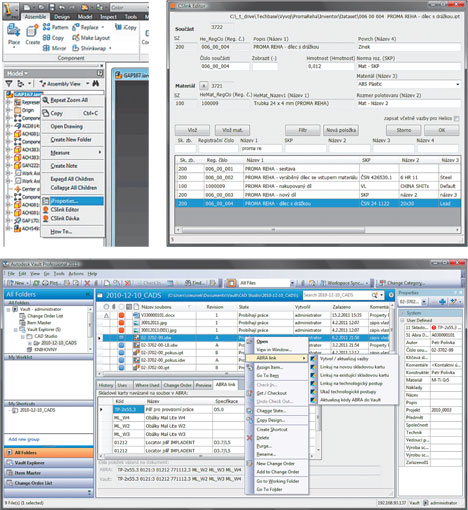Image resolution: width=468 pixels, height=510 pixels.
Task: Click the Název 1 filter field containing 'proma re'
Action: click(261, 148)
